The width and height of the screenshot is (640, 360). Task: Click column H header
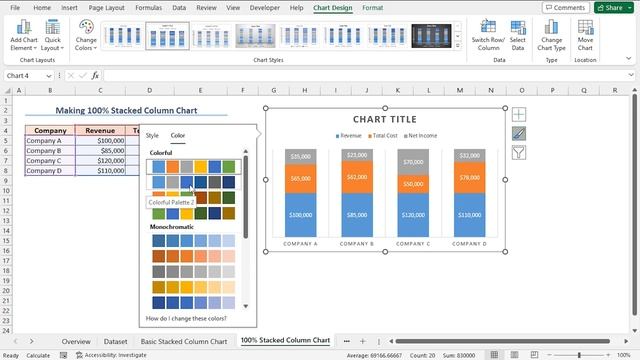click(x=305, y=90)
